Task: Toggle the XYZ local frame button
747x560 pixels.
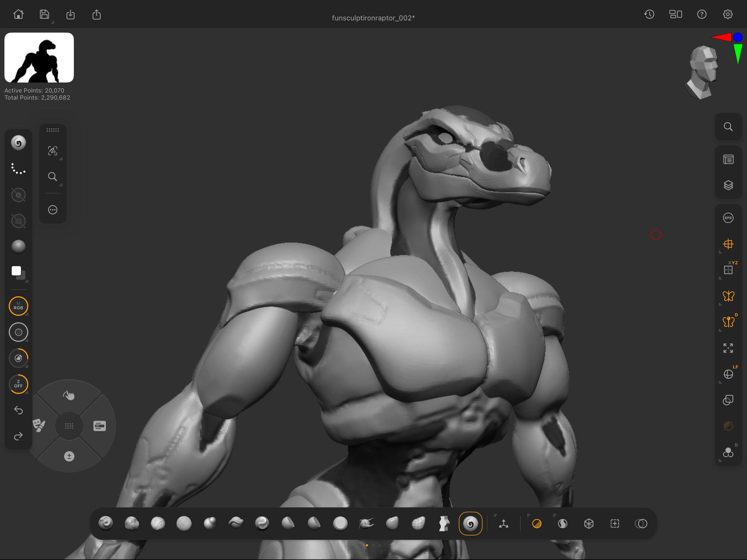Action: pos(728,270)
